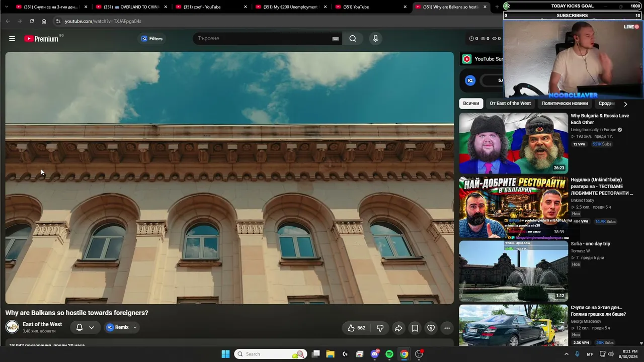
Task: Open 'Счупи се на 3-тия ден' recommended video title
Action: click(x=598, y=311)
